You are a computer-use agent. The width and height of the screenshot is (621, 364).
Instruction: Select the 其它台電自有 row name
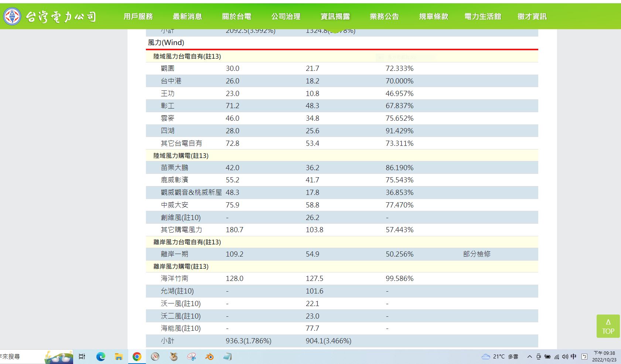click(x=181, y=143)
